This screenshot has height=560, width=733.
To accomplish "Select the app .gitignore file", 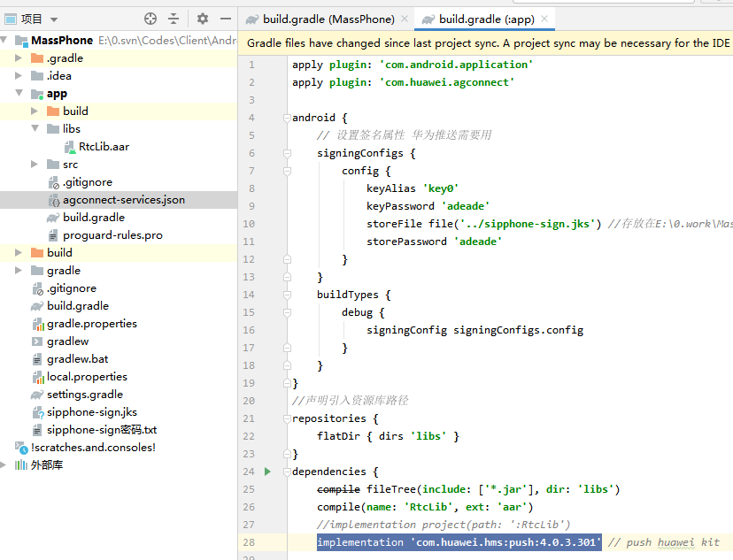I will pyautogui.click(x=87, y=182).
